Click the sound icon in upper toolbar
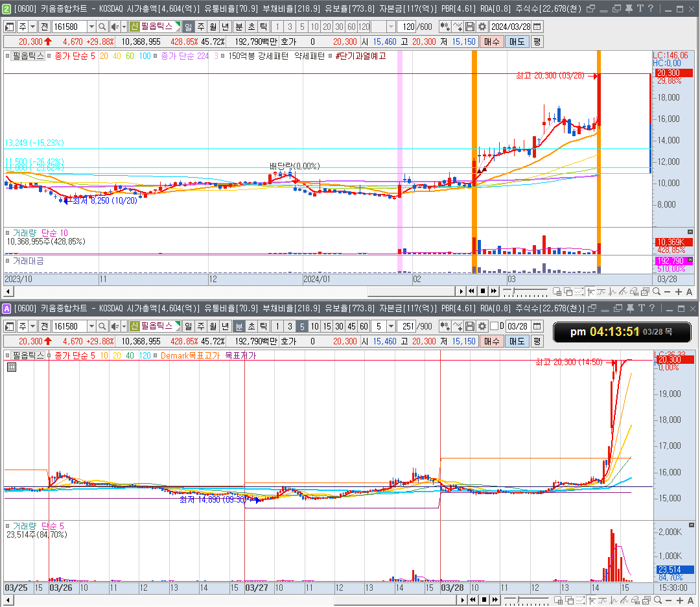Viewport: 700px width, 607px height. click(x=114, y=27)
